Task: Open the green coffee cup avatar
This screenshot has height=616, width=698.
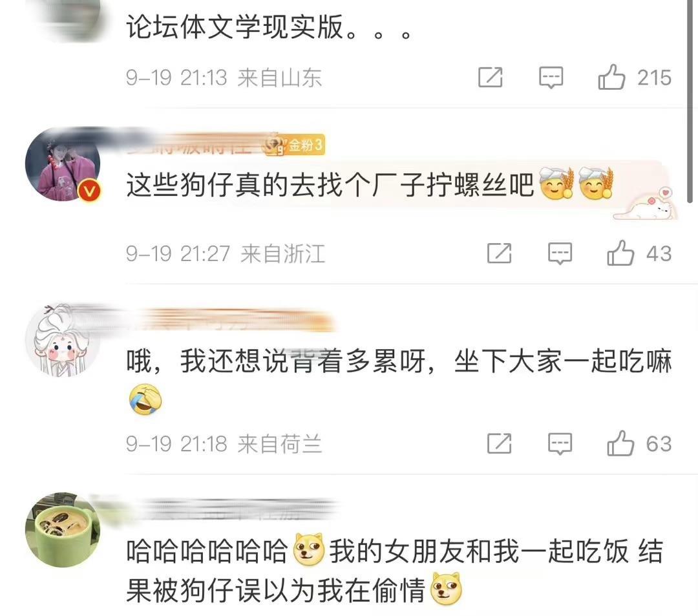Action: click(x=63, y=529)
